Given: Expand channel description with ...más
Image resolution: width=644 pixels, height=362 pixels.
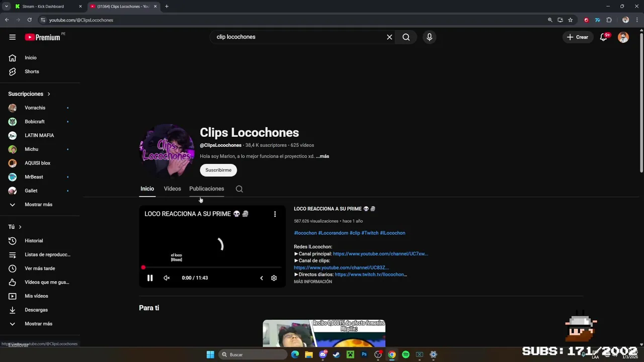Looking at the screenshot, I should (323, 156).
